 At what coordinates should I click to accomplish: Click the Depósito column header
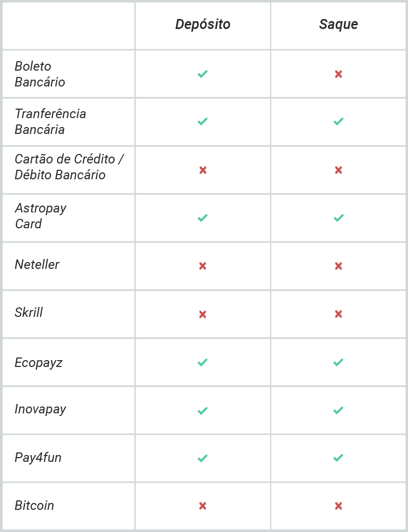point(203,24)
